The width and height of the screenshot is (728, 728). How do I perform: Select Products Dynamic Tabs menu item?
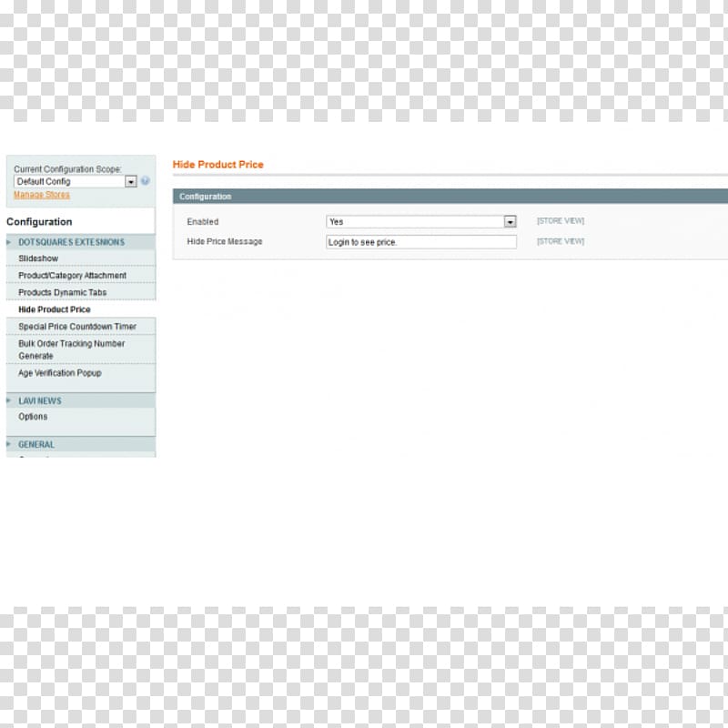pos(81,292)
